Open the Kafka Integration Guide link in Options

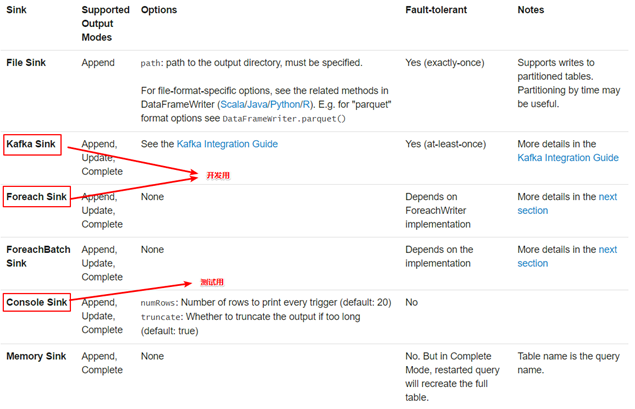pyautogui.click(x=227, y=144)
